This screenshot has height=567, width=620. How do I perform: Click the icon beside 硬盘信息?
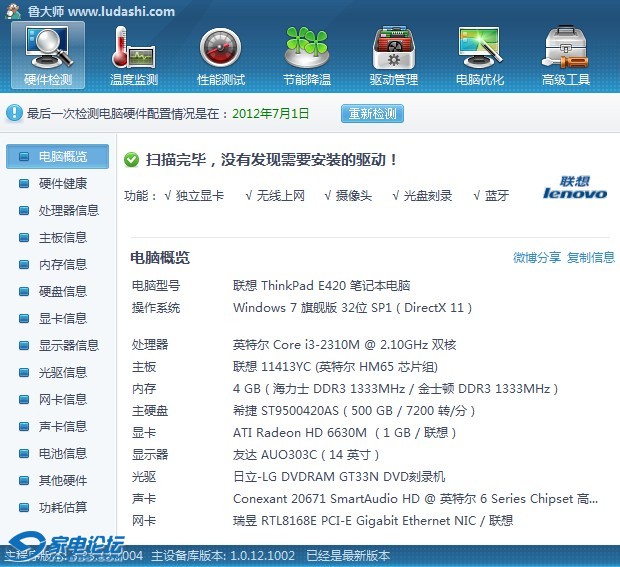(x=24, y=291)
